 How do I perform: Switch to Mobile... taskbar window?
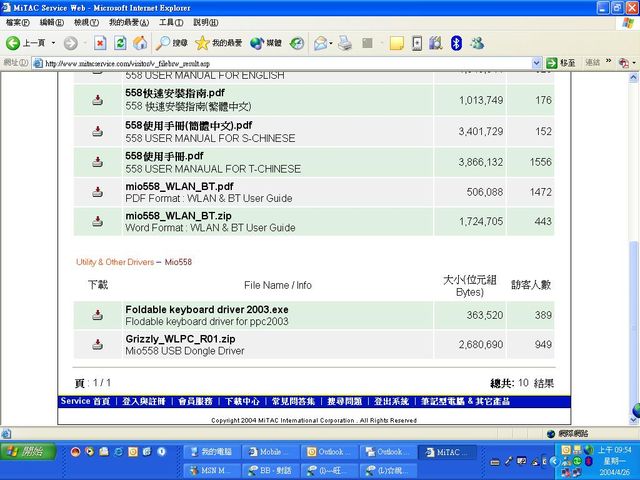(x=270, y=452)
